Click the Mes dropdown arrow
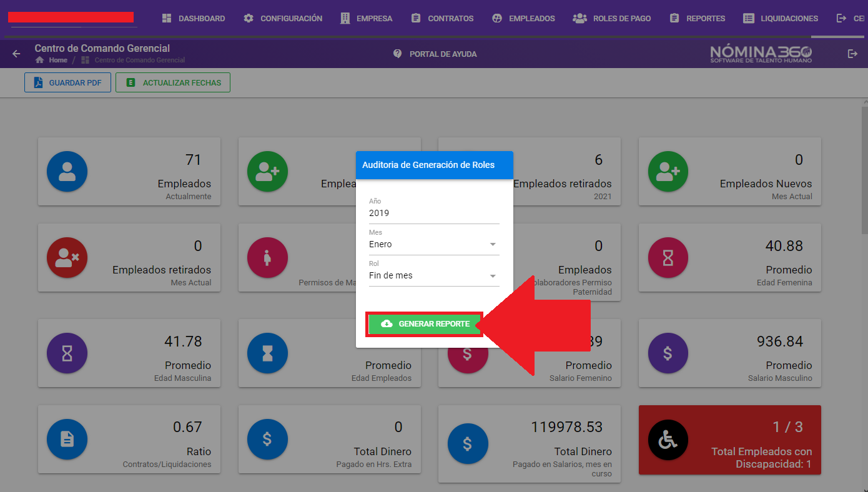The height and width of the screenshot is (492, 868). pos(493,245)
